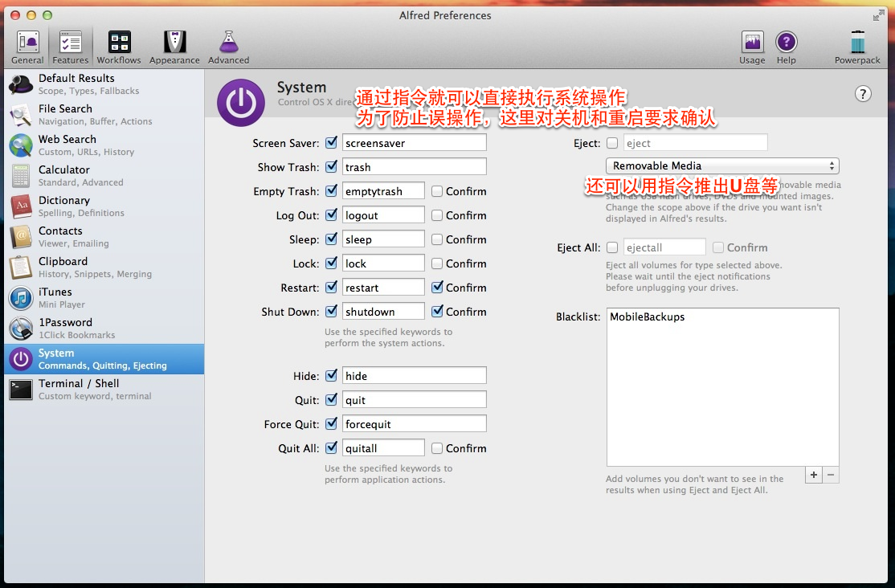This screenshot has height=588, width=895.
Task: Open Clipboard History settings
Action: pos(104,267)
